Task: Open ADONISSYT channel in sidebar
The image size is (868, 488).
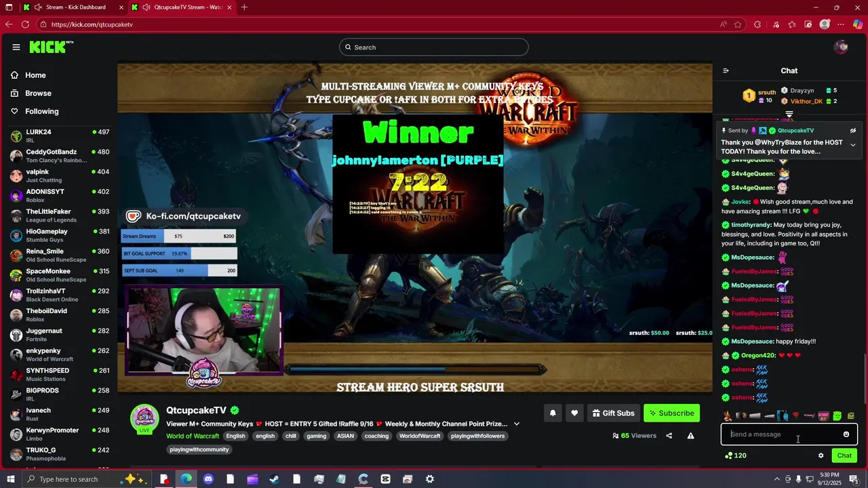Action: point(60,195)
